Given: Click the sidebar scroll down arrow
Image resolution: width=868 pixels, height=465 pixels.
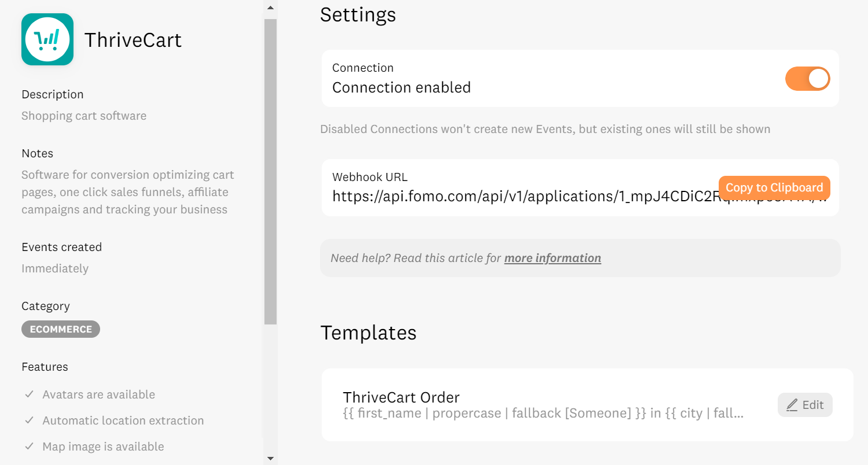Looking at the screenshot, I should point(270,458).
